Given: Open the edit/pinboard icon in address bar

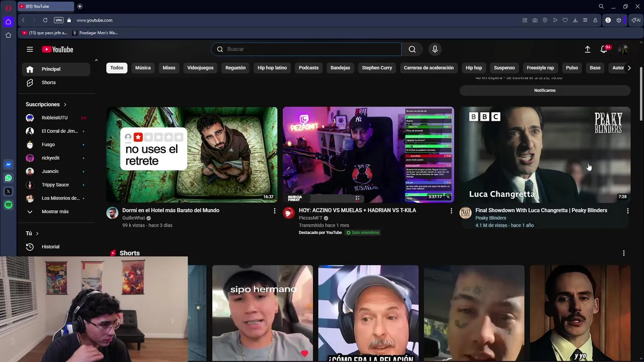Looking at the screenshot, I should pyautogui.click(x=525, y=20).
